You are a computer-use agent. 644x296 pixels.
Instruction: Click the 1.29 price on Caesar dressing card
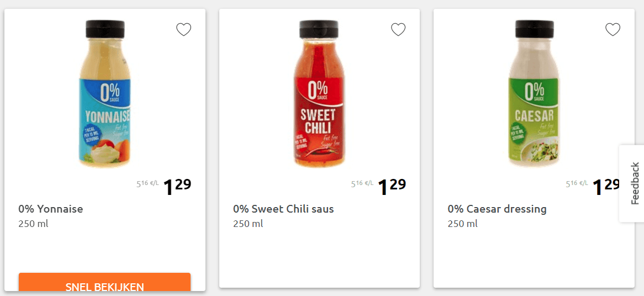pyautogui.click(x=606, y=187)
